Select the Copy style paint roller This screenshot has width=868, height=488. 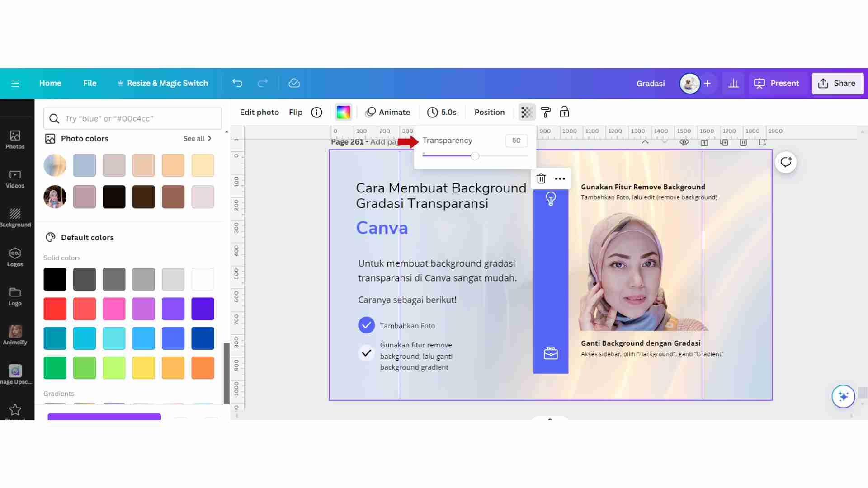pyautogui.click(x=546, y=112)
